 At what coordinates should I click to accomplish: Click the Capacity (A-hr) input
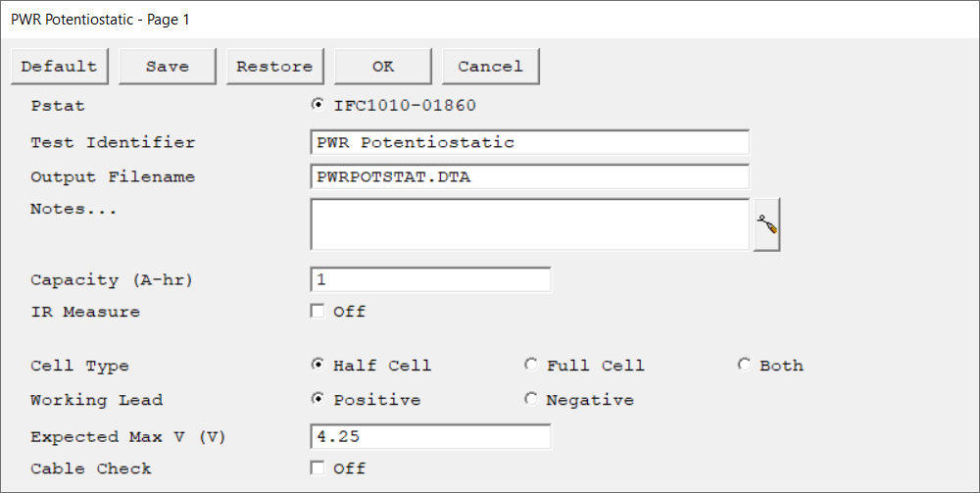point(430,279)
